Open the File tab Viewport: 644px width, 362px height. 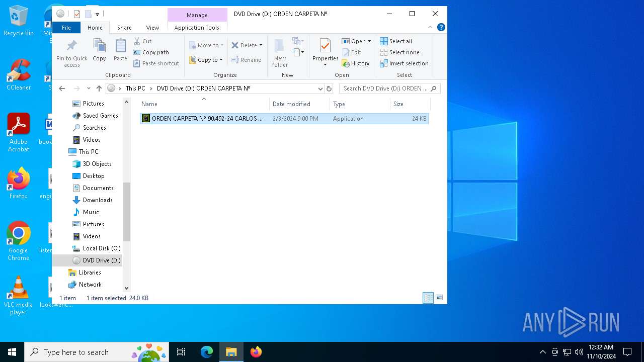tap(66, 28)
